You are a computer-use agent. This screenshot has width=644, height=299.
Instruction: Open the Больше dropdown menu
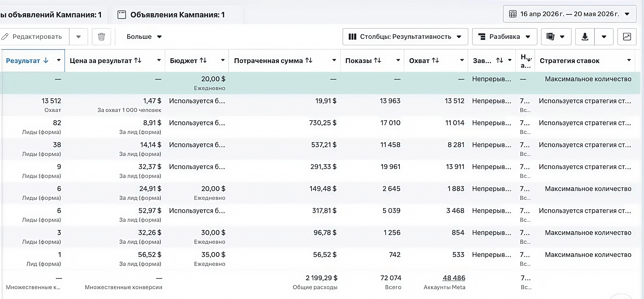[x=144, y=37]
